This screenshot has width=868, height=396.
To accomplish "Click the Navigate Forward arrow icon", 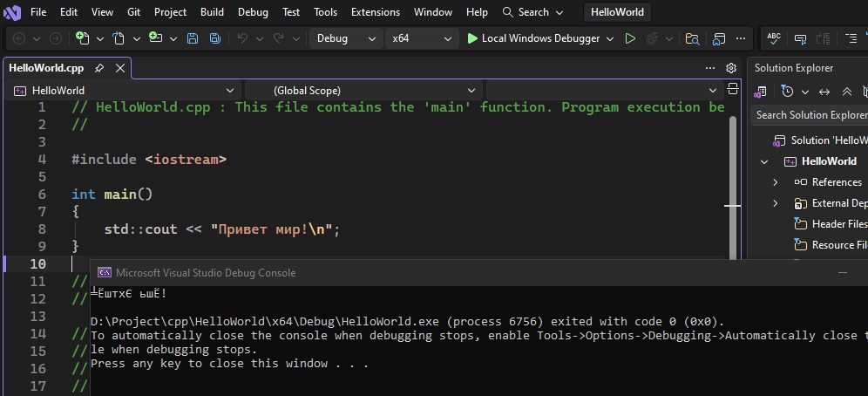I will pos(56,38).
